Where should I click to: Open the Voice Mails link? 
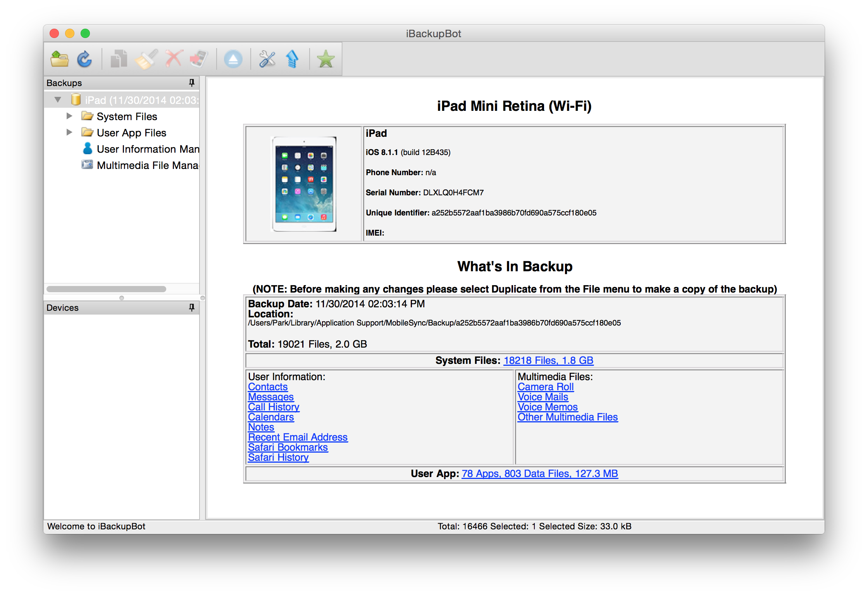(x=543, y=397)
